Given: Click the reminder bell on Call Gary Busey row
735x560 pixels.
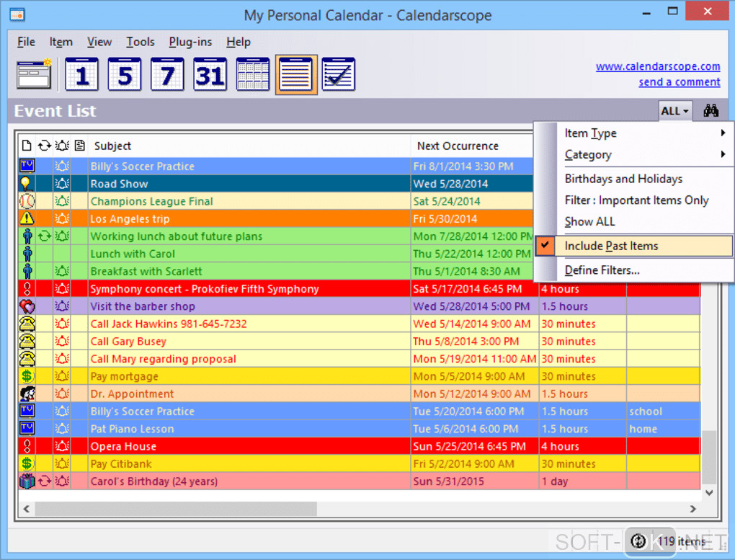Looking at the screenshot, I should point(62,341).
